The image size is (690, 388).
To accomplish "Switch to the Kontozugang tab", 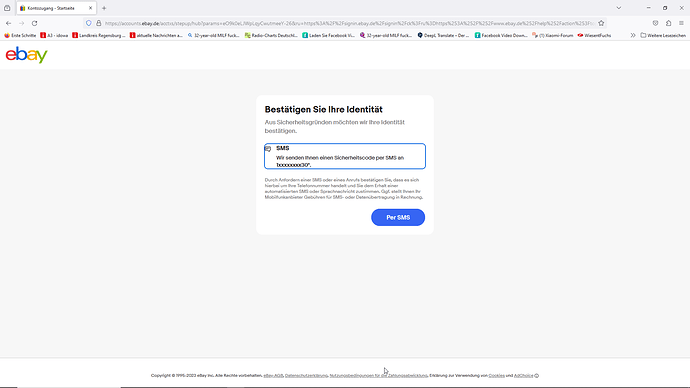I will (x=56, y=8).
